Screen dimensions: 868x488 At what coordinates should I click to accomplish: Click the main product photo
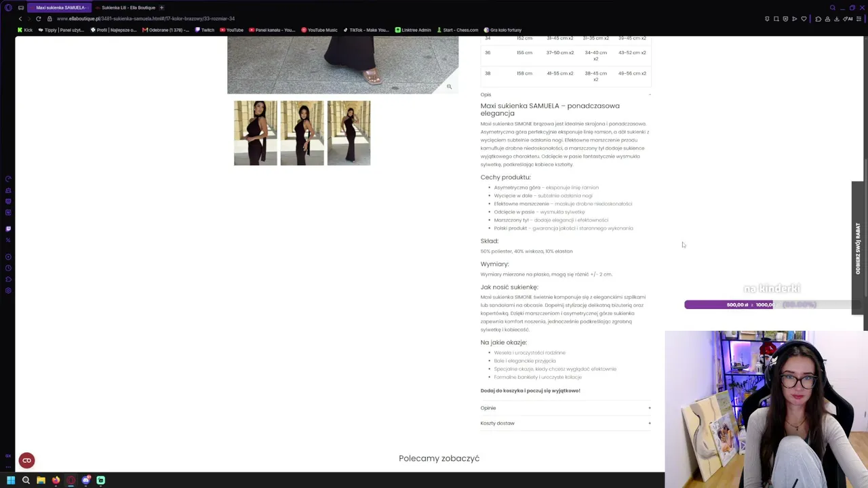pyautogui.click(x=343, y=65)
